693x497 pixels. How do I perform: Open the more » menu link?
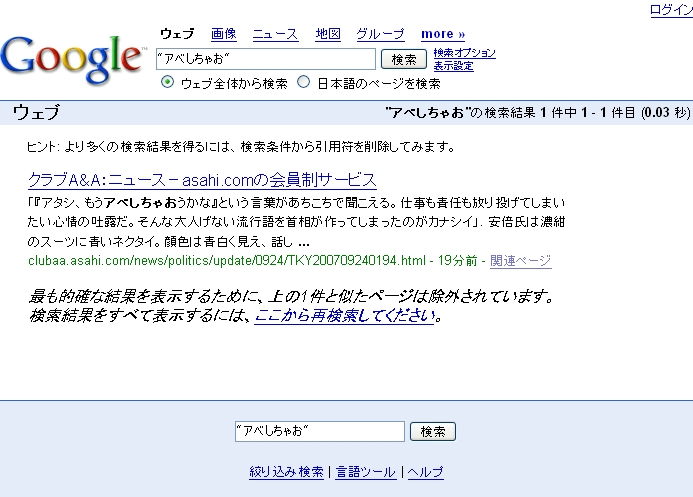coord(443,34)
